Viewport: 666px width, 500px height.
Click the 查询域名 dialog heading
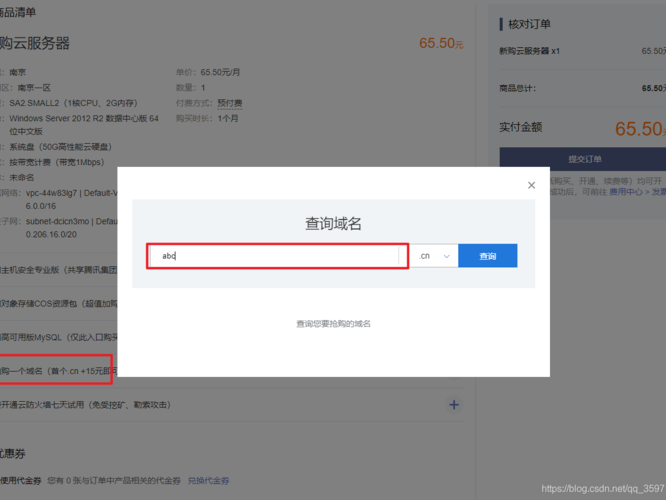point(333,223)
